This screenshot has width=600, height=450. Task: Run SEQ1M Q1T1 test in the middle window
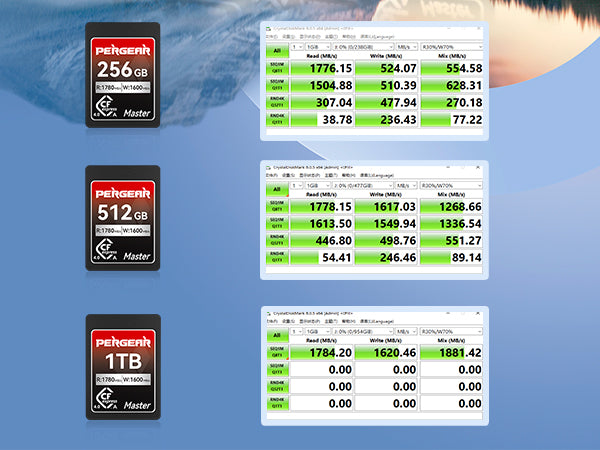(x=275, y=222)
